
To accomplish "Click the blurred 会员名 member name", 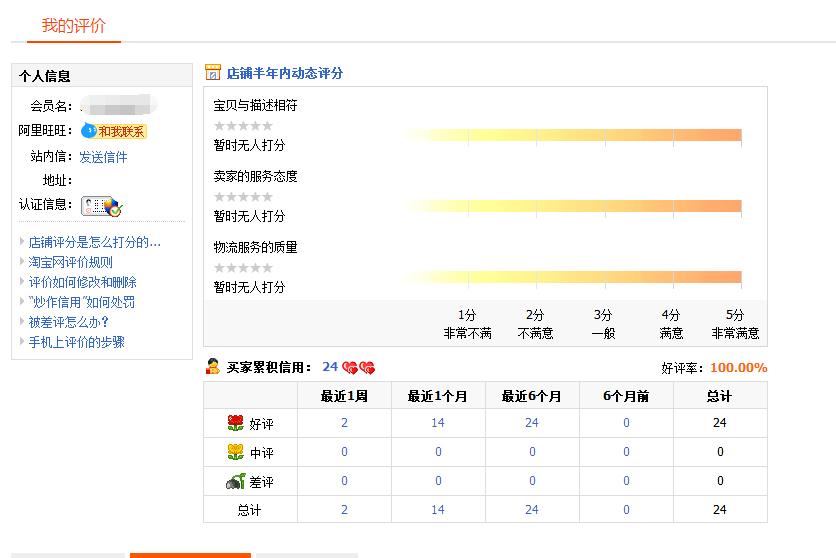I will click(x=118, y=106).
